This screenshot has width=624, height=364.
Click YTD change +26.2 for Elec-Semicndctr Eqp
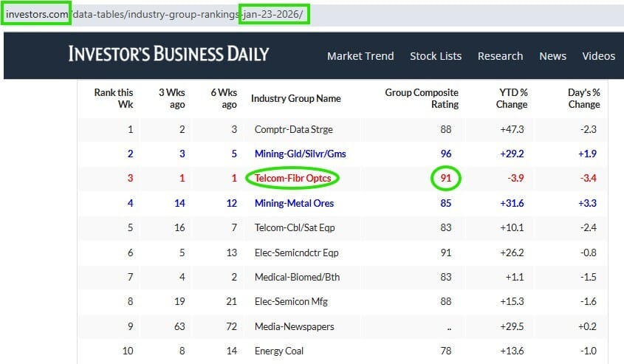click(512, 253)
